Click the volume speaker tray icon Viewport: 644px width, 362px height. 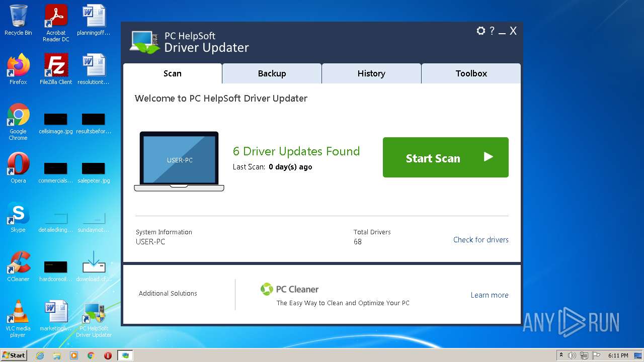click(572, 355)
